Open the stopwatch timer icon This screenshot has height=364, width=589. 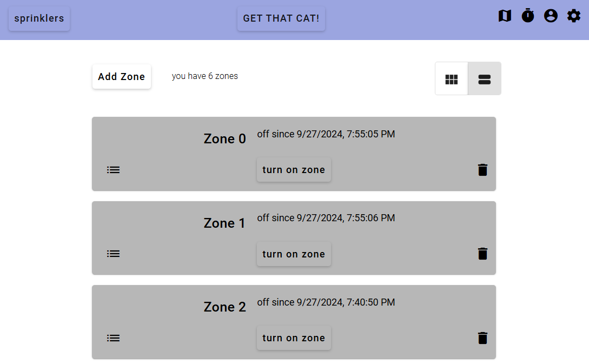528,16
